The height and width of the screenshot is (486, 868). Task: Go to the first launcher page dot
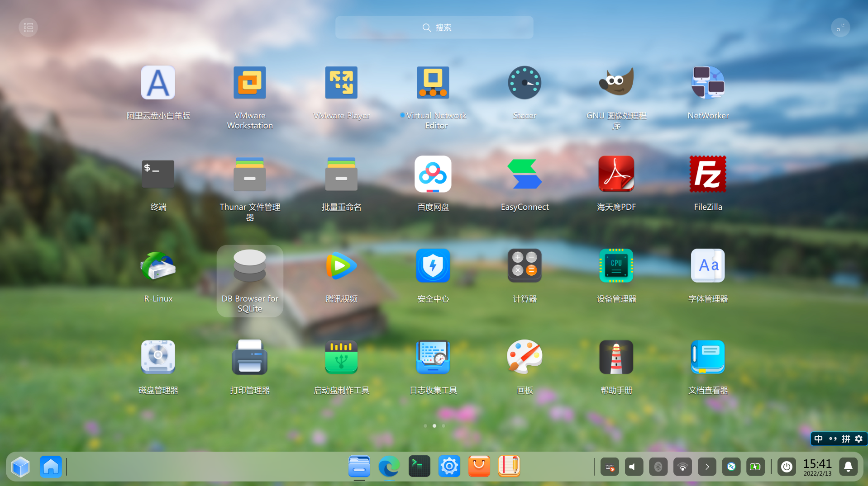pyautogui.click(x=425, y=426)
